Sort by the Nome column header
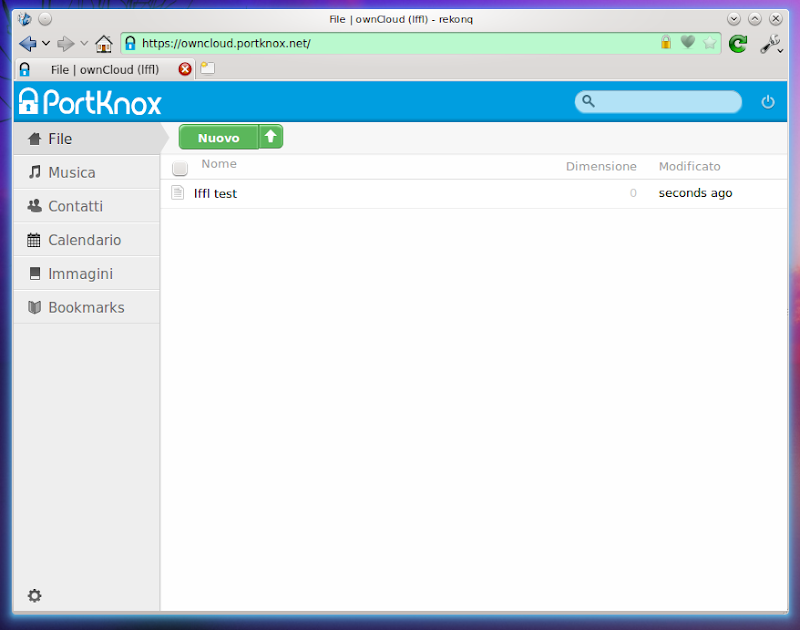 [x=219, y=164]
